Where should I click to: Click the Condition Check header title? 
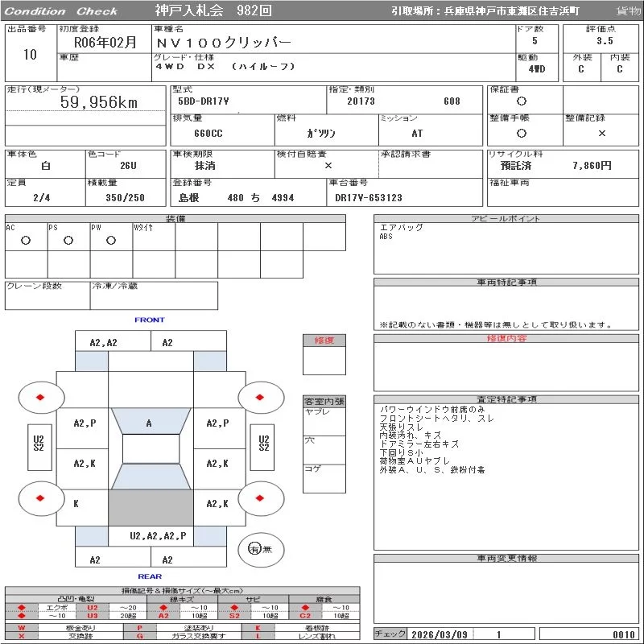click(60, 11)
